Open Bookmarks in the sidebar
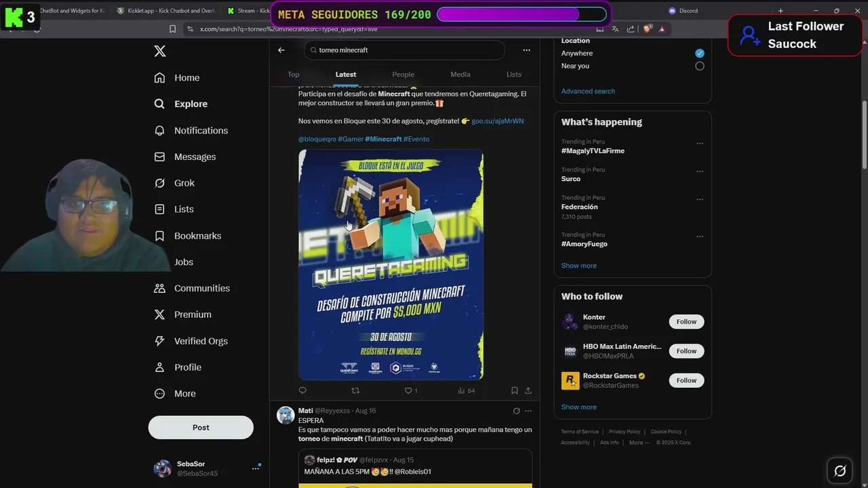 click(188, 236)
